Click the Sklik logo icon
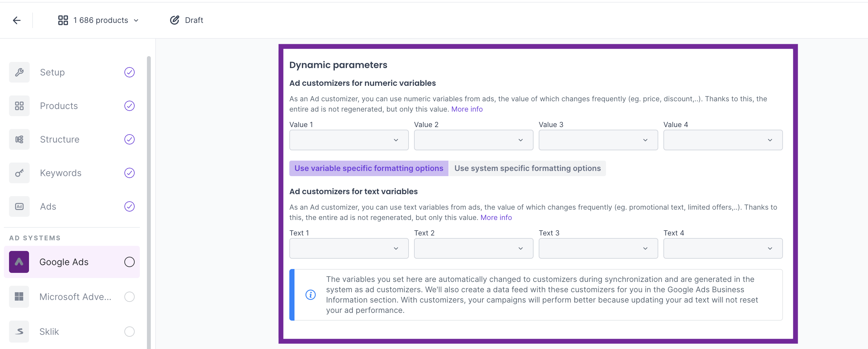 point(19,332)
